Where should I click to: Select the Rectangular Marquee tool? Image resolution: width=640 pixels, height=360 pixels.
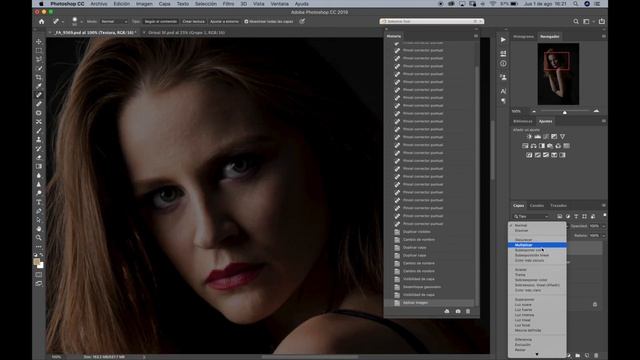[x=39, y=51]
